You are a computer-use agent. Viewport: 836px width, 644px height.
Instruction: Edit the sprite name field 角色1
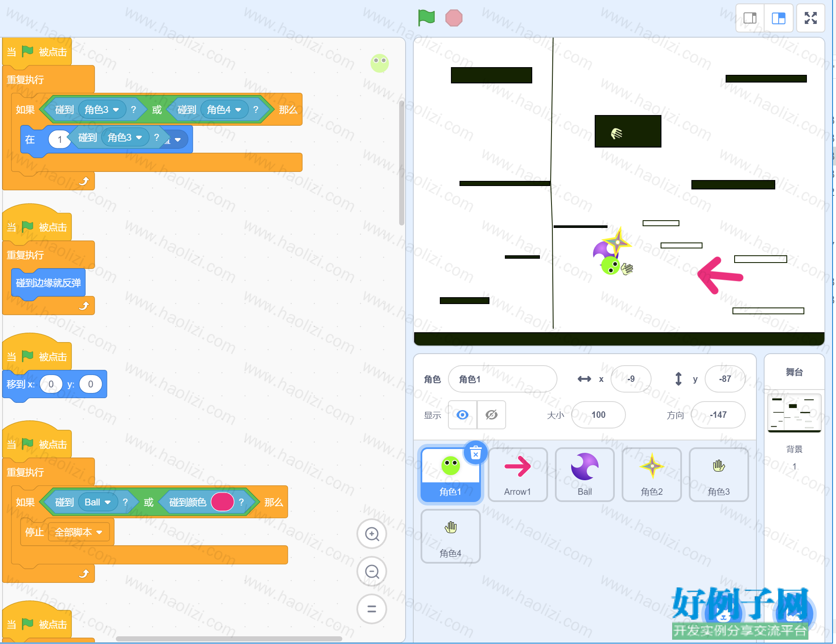tap(502, 379)
